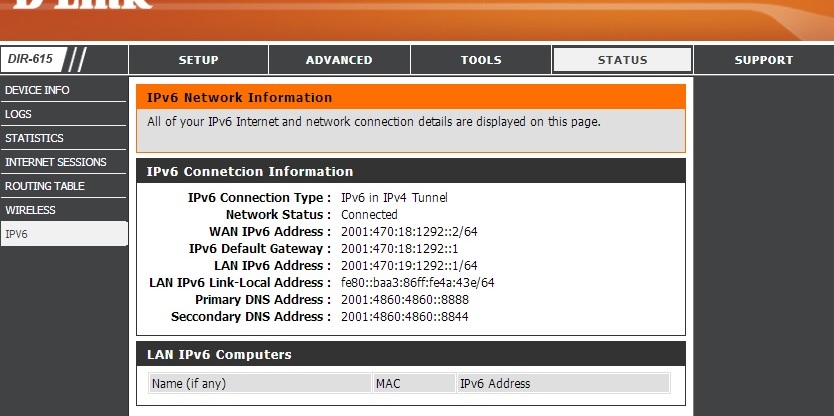
Task: Click the Primary DNS Address value
Action: click(x=405, y=300)
